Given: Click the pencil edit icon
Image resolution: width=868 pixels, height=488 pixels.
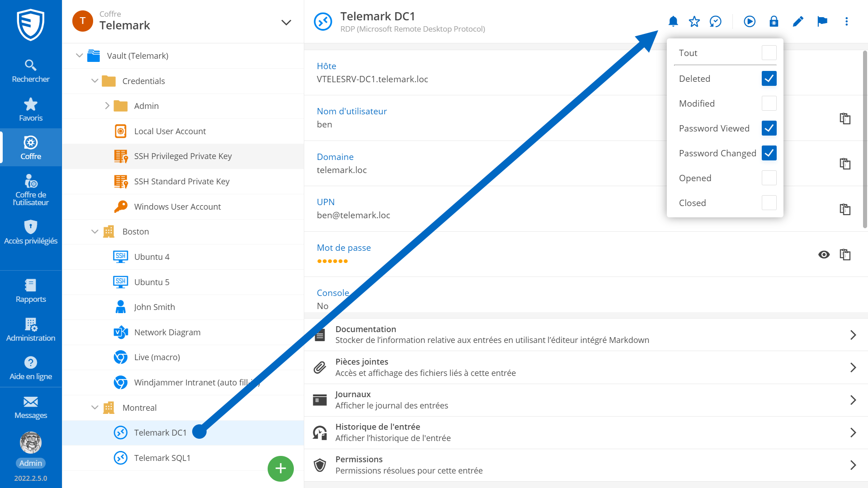Looking at the screenshot, I should click(x=798, y=21).
